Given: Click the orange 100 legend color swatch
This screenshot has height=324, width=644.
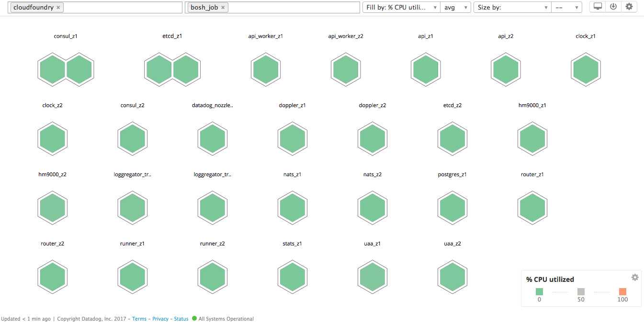Looking at the screenshot, I should (622, 291).
